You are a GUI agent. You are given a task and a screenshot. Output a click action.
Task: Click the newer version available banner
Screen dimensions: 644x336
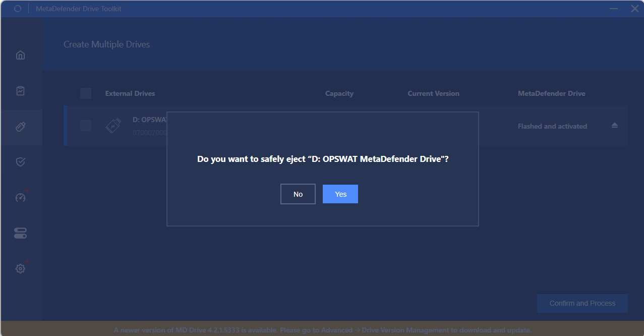pos(323,330)
